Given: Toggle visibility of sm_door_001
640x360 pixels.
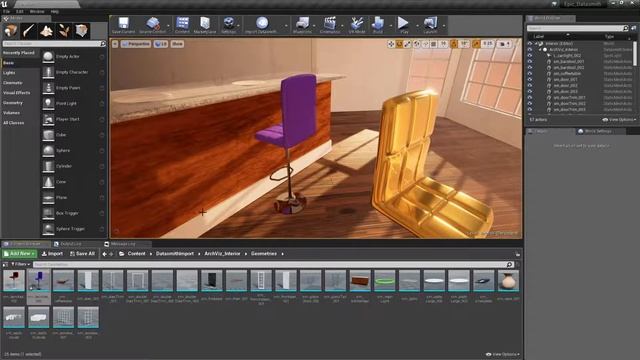Looking at the screenshot, I should pyautogui.click(x=530, y=80).
